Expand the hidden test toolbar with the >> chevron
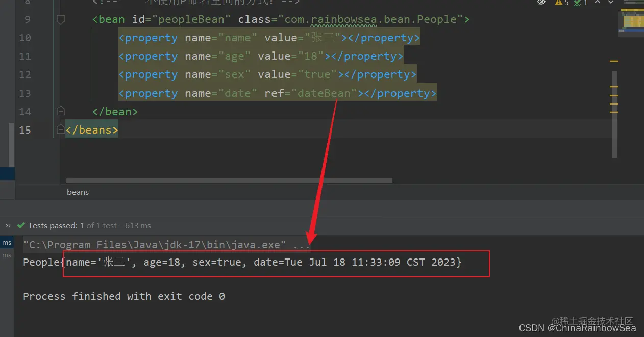Screen dimensions: 644x337 click(8, 225)
